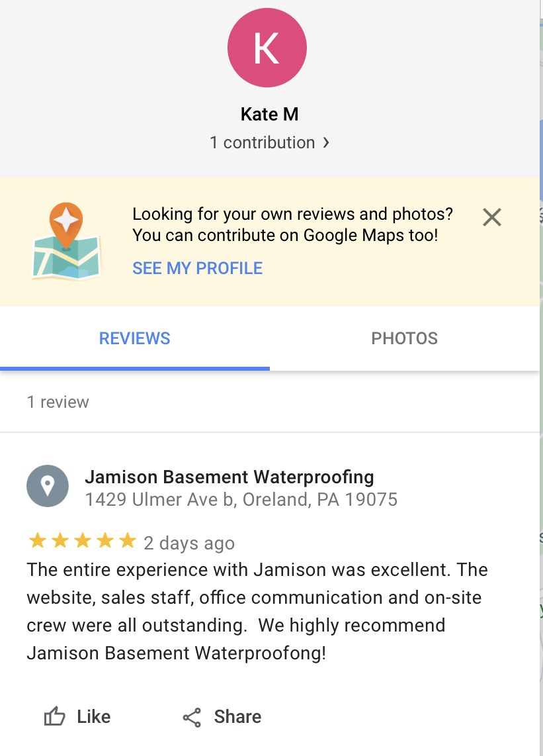543x756 pixels.
Task: Dismiss the contribute banner with X
Action: [x=492, y=217]
